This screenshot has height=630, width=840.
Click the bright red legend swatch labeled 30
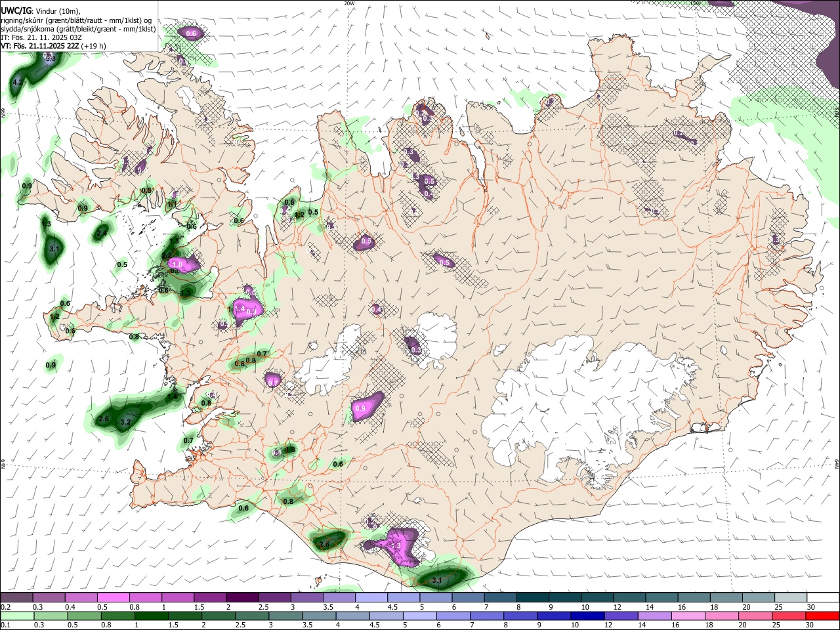click(823, 616)
